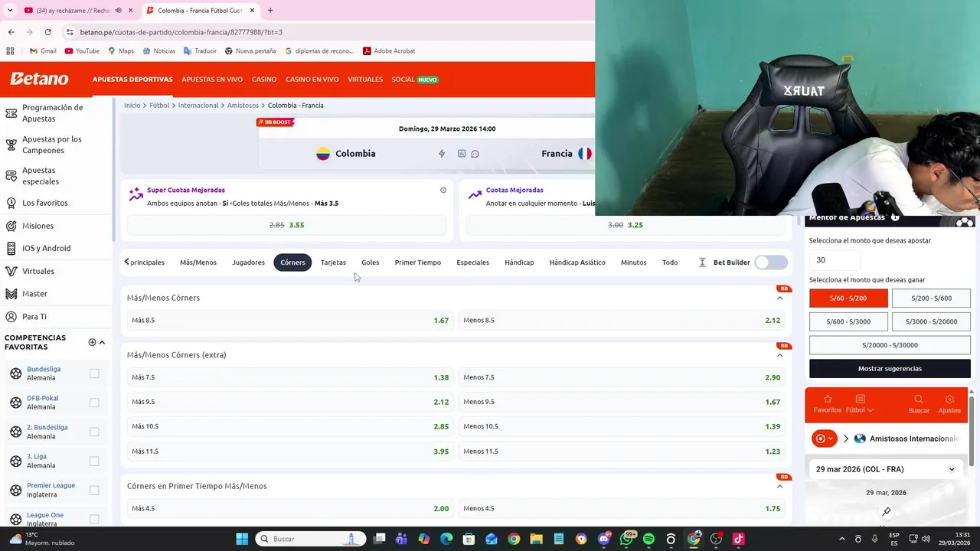
Task: Open Apuestas por los Campeones trophy icon
Action: click(x=11, y=145)
